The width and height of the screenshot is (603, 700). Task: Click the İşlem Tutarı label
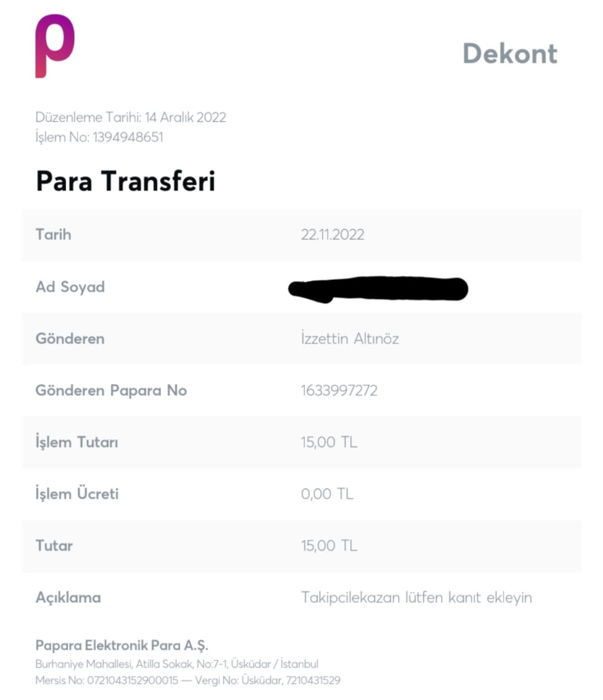pos(76,442)
